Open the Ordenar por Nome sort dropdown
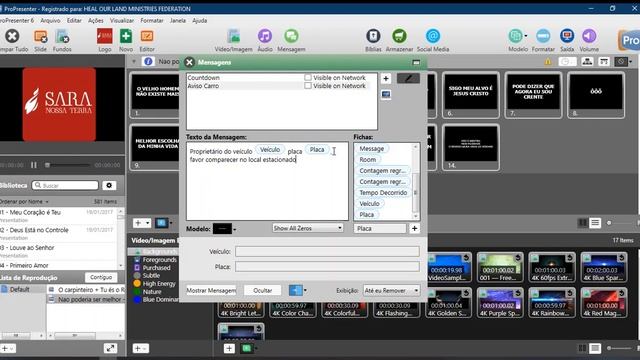Screen dimensions: 640x360 point(24,202)
